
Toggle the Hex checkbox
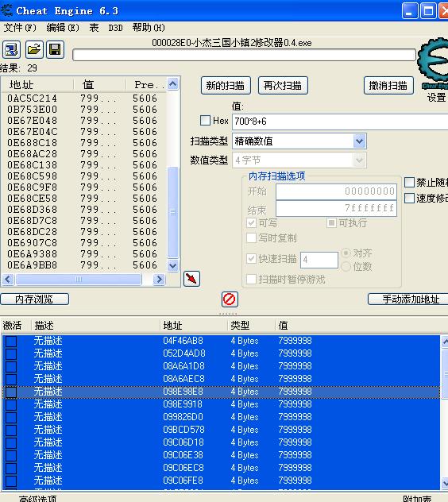pos(205,121)
